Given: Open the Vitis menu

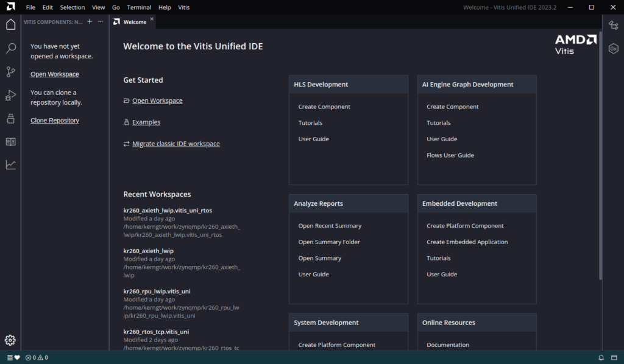Looking at the screenshot, I should pos(184,7).
